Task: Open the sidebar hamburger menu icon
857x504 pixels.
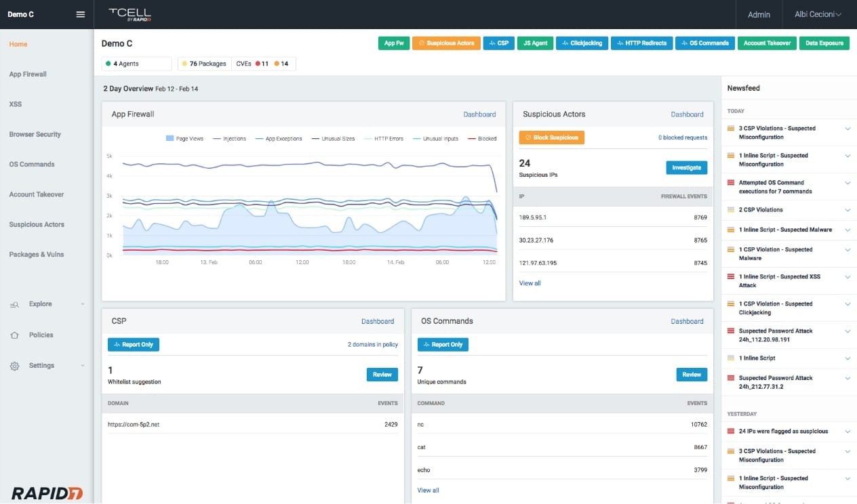Action: point(80,14)
